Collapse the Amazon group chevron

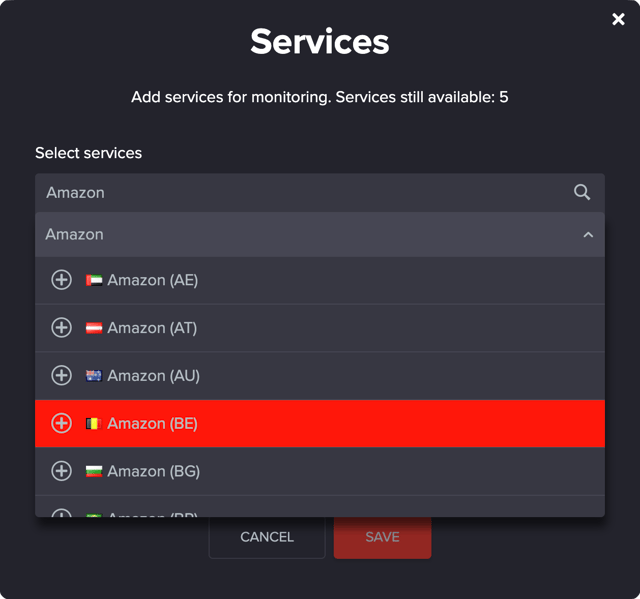[588, 235]
